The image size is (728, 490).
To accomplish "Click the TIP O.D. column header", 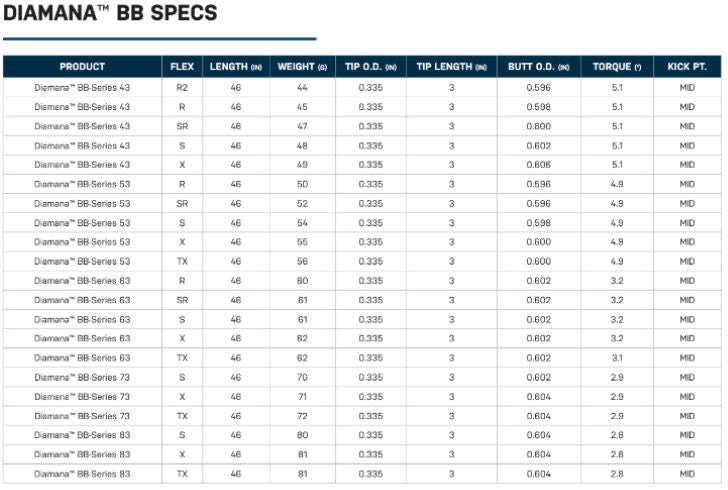I will (x=370, y=67).
